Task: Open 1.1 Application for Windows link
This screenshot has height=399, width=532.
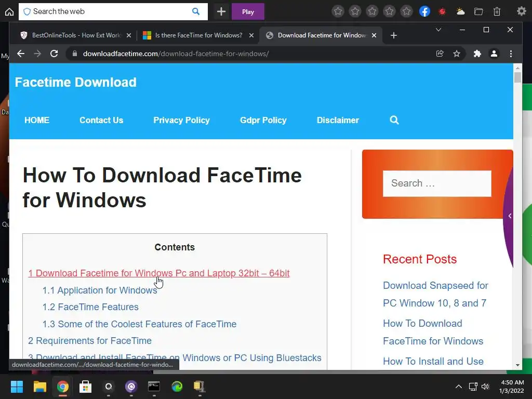Action: 100,290
